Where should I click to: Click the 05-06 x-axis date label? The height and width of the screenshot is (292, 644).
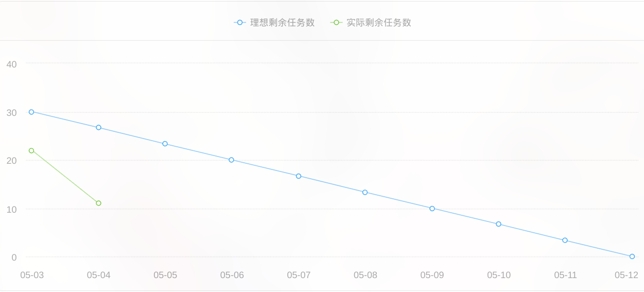[232, 275]
